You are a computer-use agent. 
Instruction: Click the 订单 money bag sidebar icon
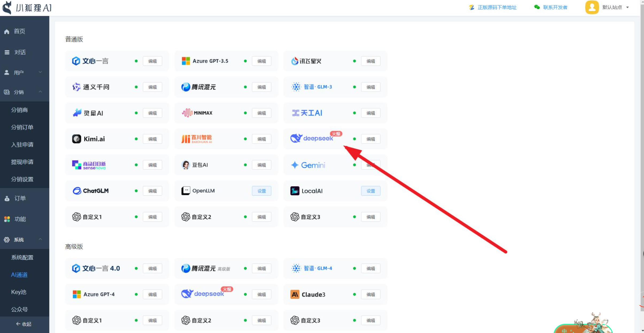click(7, 199)
